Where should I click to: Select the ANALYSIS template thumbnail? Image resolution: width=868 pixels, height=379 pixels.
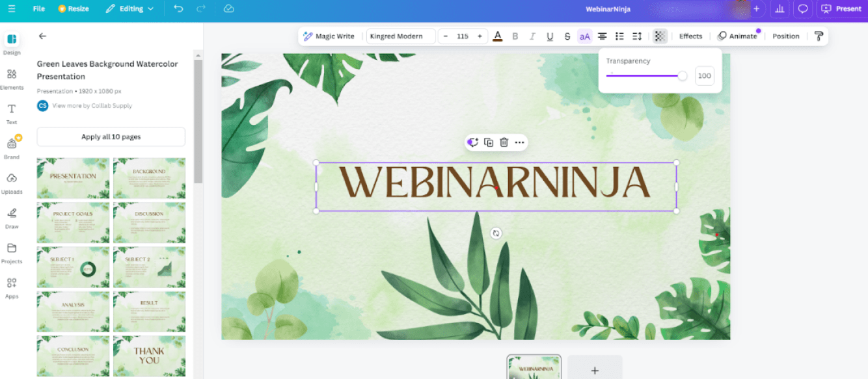tap(73, 311)
